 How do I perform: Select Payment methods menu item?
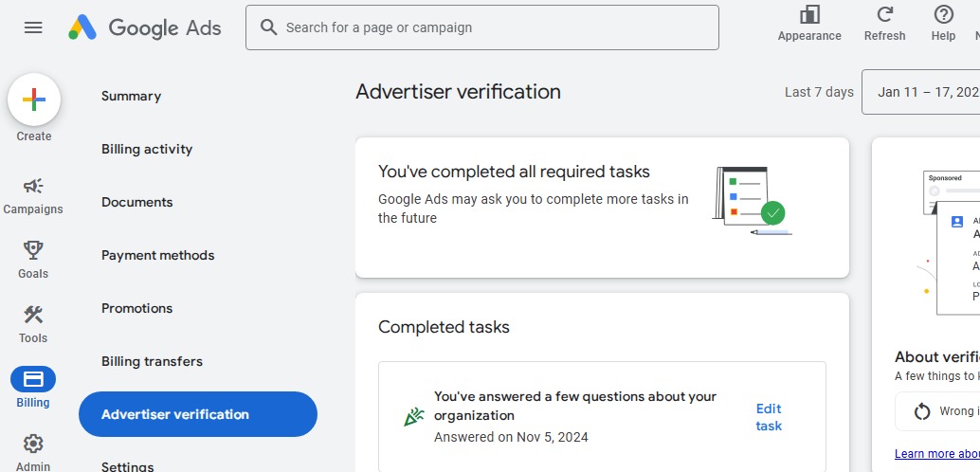157,255
